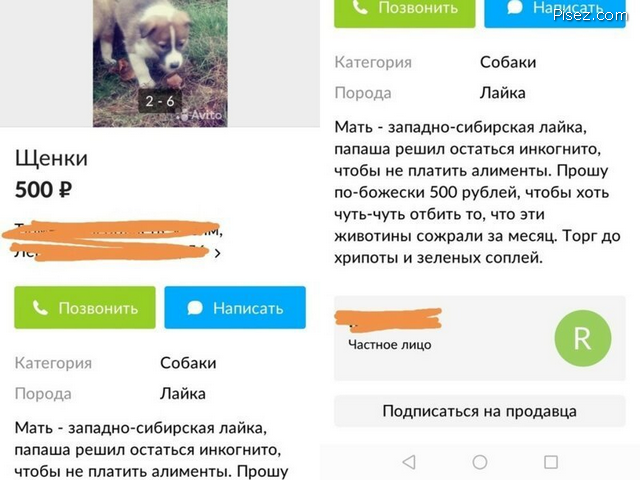Viewport: 640px width, 480px height.
Task: Tap the Android home circle icon
Action: pyautogui.click(x=480, y=462)
